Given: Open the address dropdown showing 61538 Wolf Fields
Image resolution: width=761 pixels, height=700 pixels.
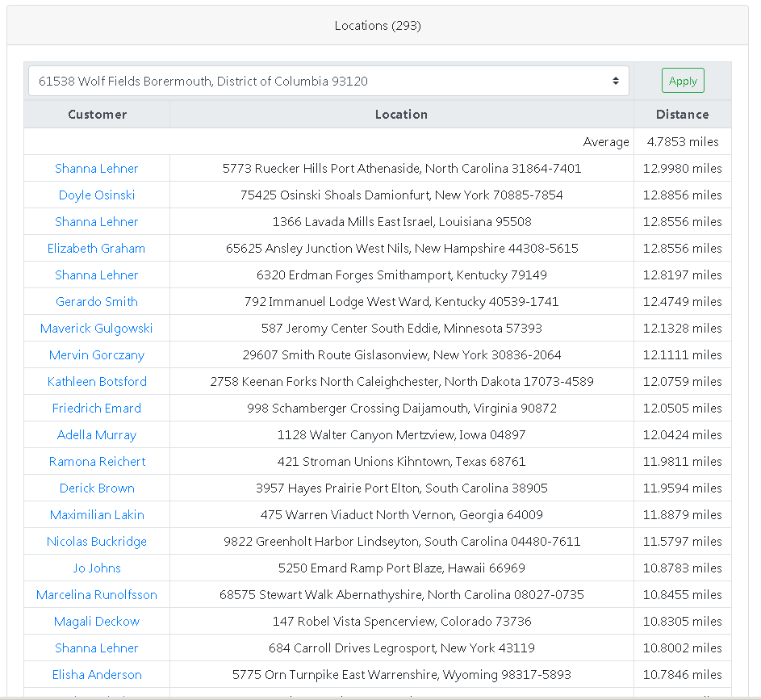Looking at the screenshot, I should tap(328, 81).
